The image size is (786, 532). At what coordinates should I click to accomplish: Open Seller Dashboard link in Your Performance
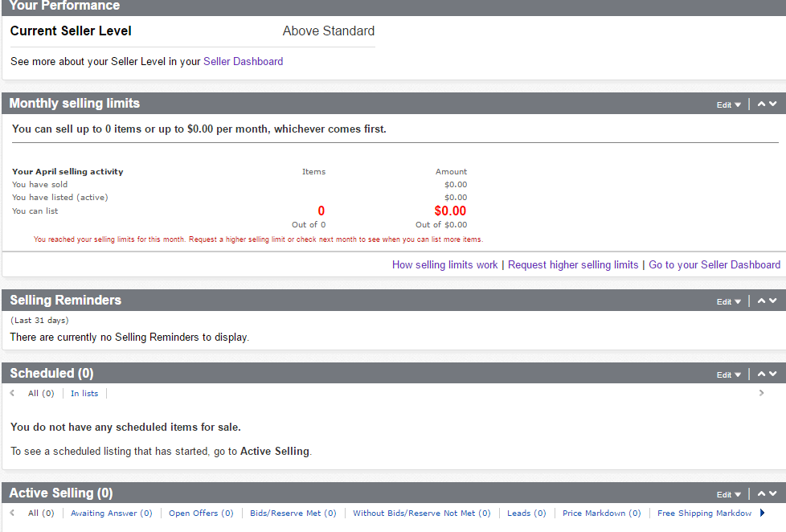243,61
